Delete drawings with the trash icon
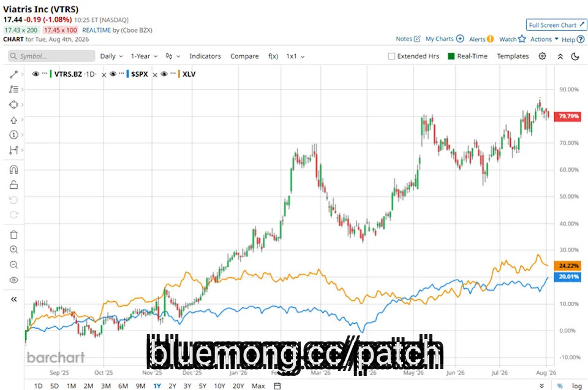This screenshot has width=588, height=390. click(x=13, y=235)
